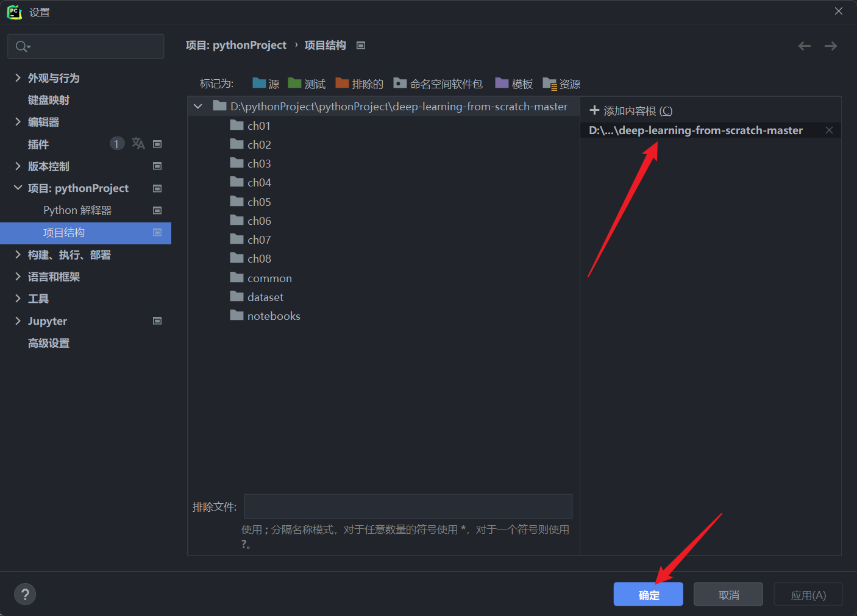Click the 资源 (Resources) mark icon

pyautogui.click(x=549, y=83)
